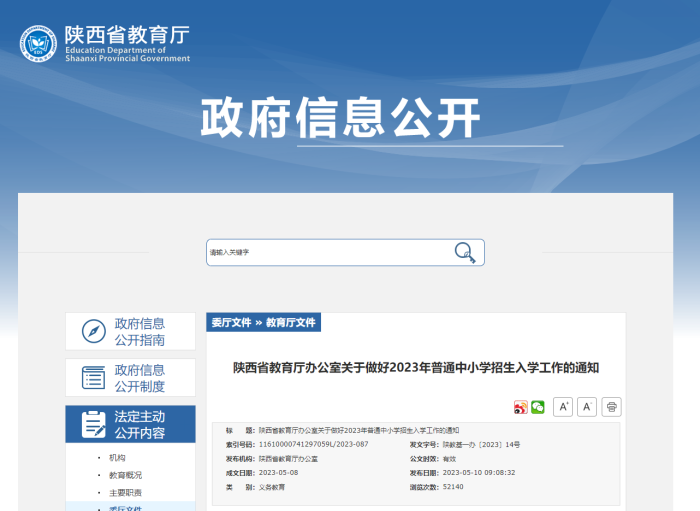Click compass icon for 政府信息公开指南
Image resolution: width=700 pixels, height=511 pixels.
pos(93,332)
